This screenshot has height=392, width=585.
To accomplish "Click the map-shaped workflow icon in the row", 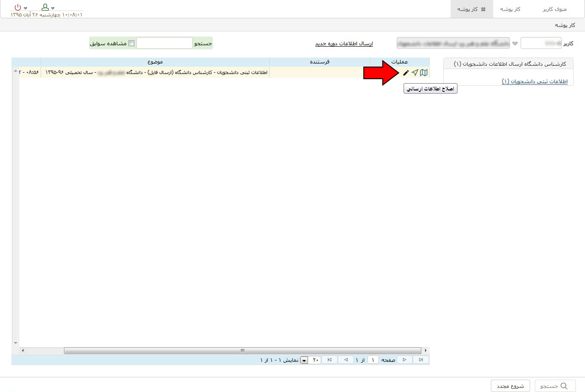I will pos(424,73).
